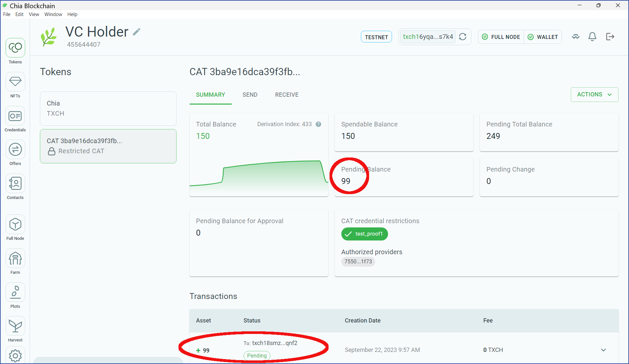Click the Derivation Index: 433 text
This screenshot has width=629, height=364.
pyautogui.click(x=284, y=124)
